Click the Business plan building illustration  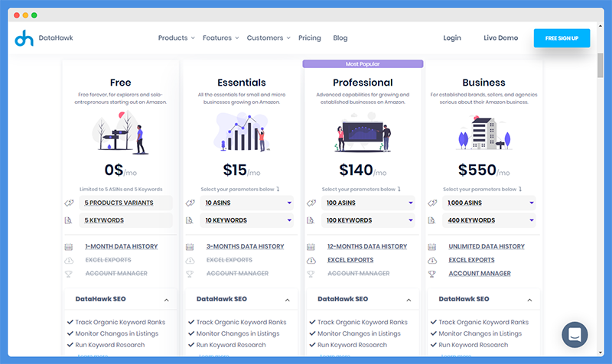(x=484, y=132)
